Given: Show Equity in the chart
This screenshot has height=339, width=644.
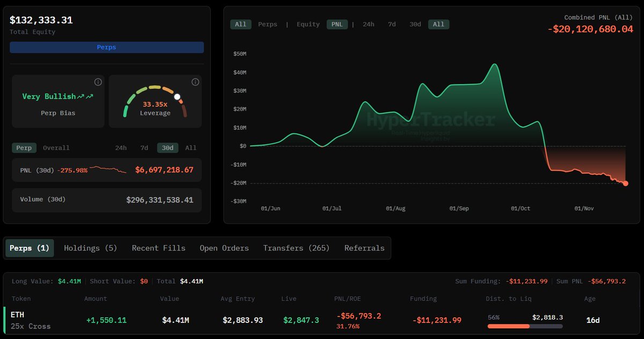Looking at the screenshot, I should 308,24.
